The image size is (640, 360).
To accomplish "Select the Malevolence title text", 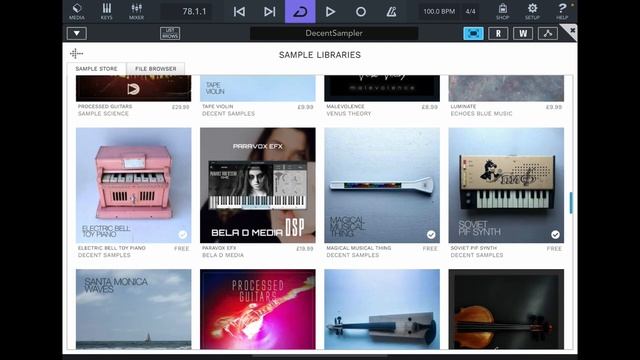I will tap(345, 107).
